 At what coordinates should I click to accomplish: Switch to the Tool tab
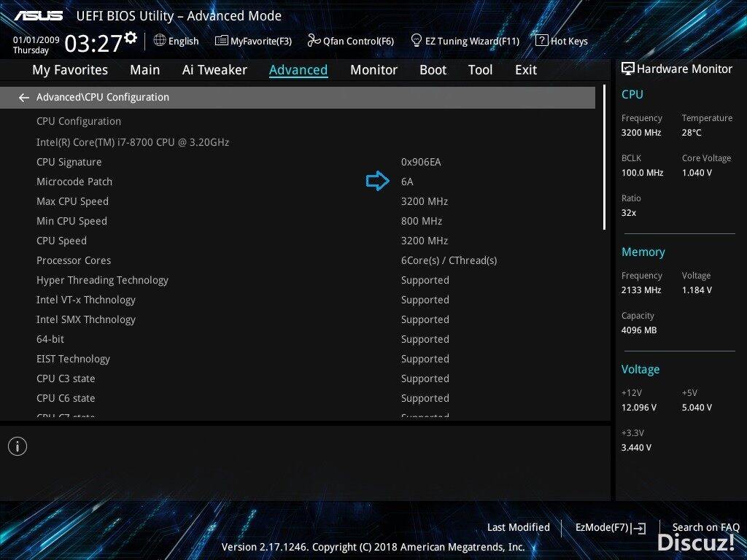(480, 70)
